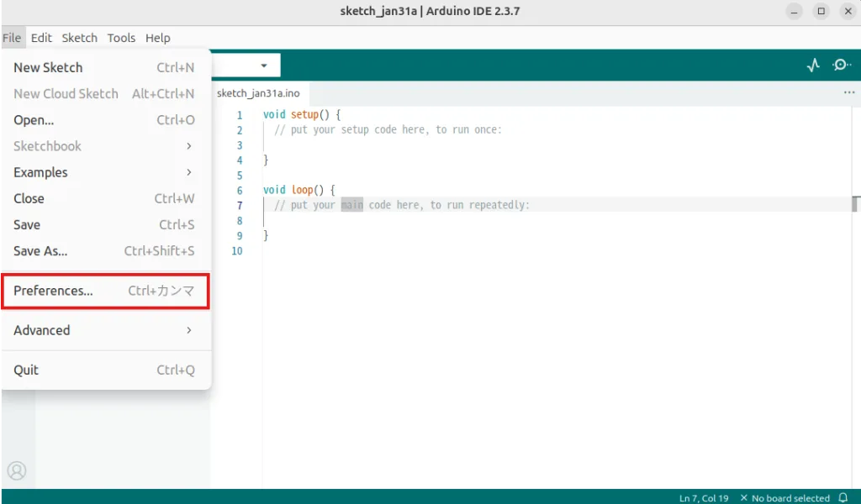Screen dimensions: 861x504
Task: Switch to the sketch_jan31a.ino tab
Action: click(258, 93)
